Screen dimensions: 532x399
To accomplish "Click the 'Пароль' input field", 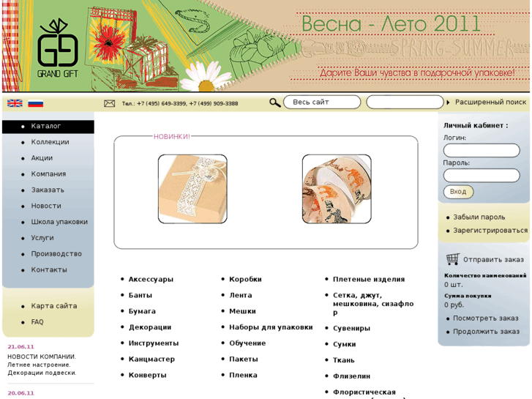I will coord(482,176).
